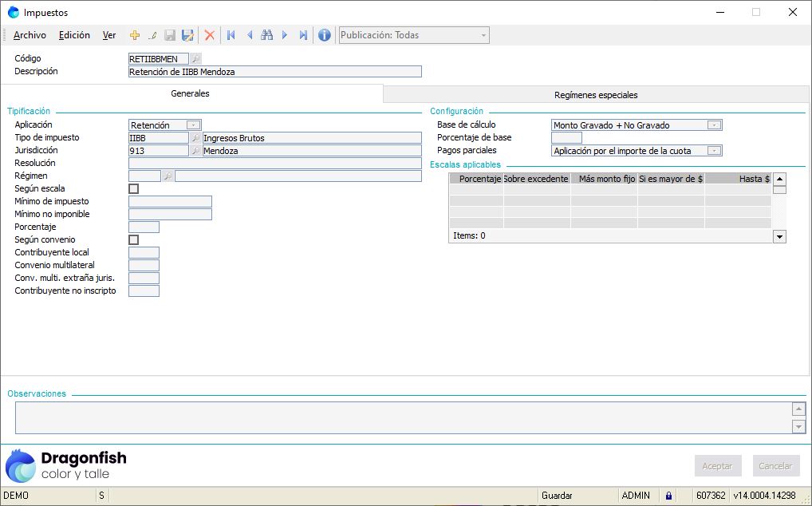812x506 pixels.
Task: Open the Archivo menu
Action: [30, 35]
